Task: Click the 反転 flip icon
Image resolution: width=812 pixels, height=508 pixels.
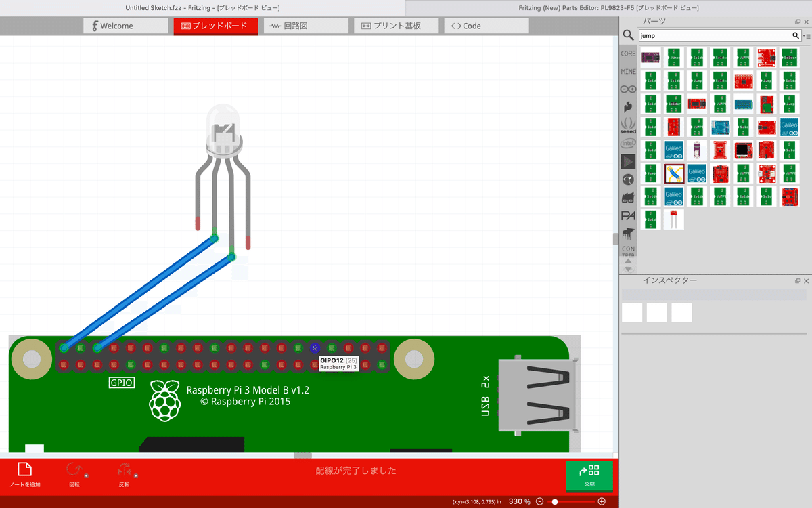Action: click(x=124, y=470)
